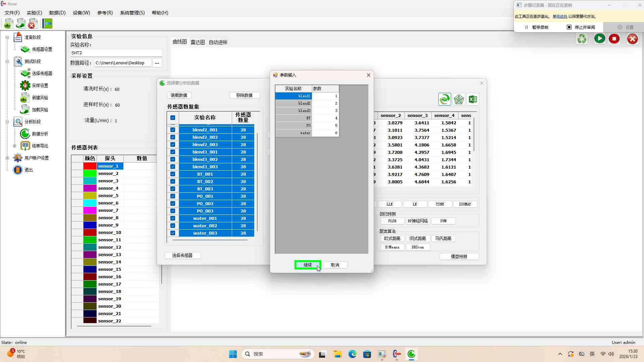Uncheck the water_003 row checkbox

[173, 233]
